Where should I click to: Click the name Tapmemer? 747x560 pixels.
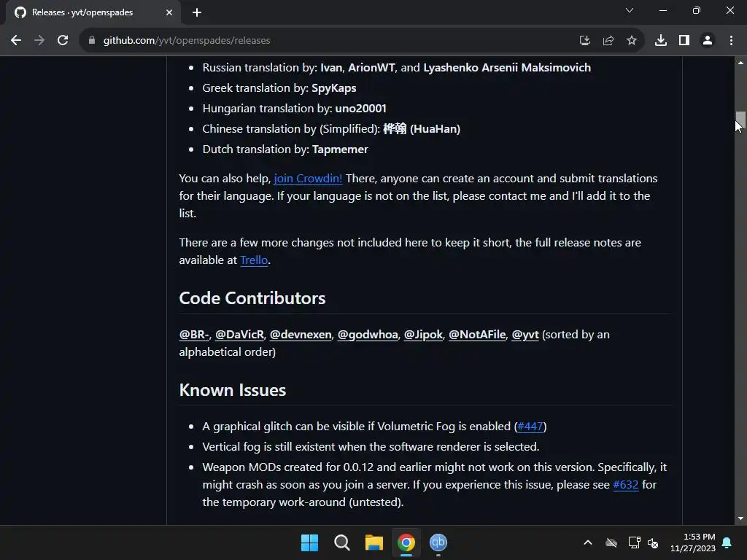tap(340, 149)
